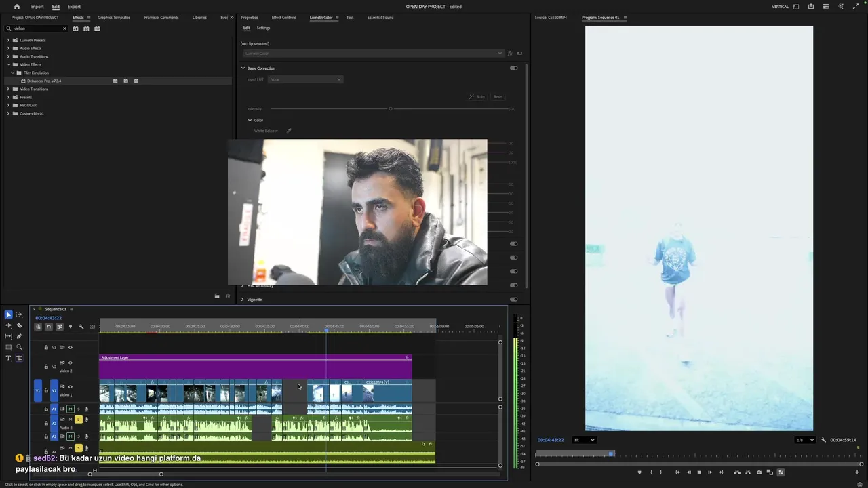This screenshot has height=488, width=868.
Task: Expand the Vignette section
Action: [243, 299]
